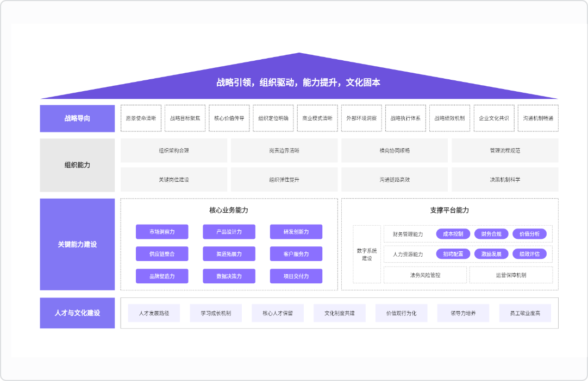Click the 招聘配置 pill tag
Screen dimensions: 588x381
(x=453, y=254)
